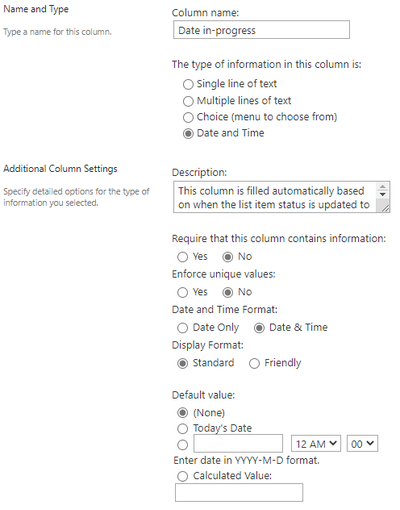Set Enforce unique values to Yes

182,292
